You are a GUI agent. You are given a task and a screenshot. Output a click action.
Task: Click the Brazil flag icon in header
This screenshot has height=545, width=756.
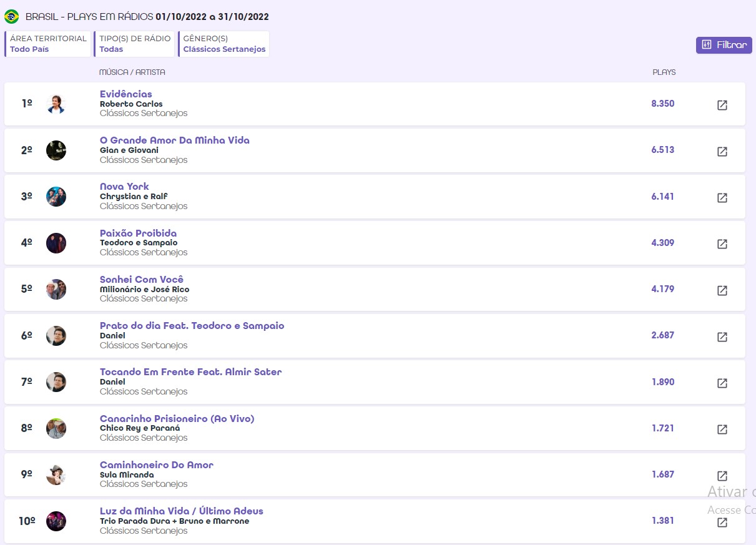point(11,17)
